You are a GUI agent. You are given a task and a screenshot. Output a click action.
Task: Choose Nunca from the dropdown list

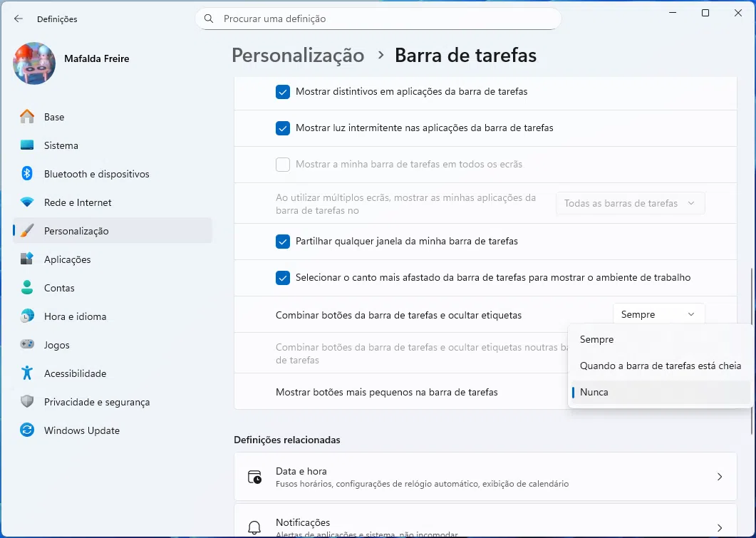594,392
